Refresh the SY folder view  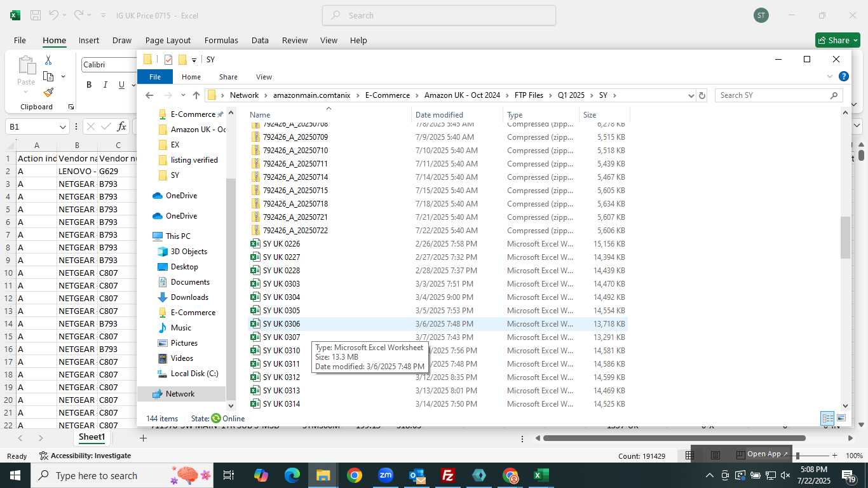(x=702, y=95)
